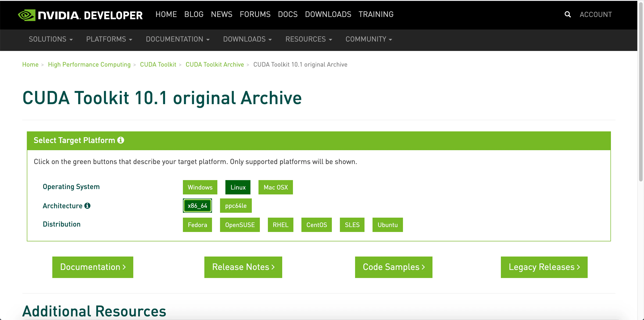The height and width of the screenshot is (320, 644).
Task: Pick Ubuntu as the distribution
Action: (387, 225)
